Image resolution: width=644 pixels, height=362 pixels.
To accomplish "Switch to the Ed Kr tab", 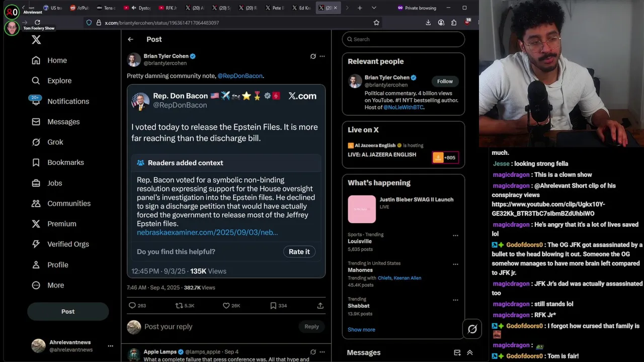I will (x=302, y=8).
